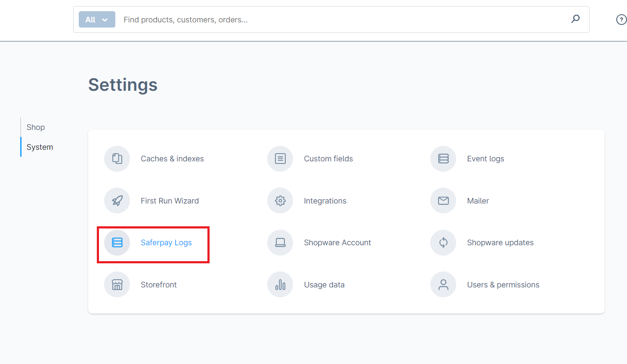Select the Storefront shop icon
The height and width of the screenshot is (364, 627).
[x=117, y=284]
